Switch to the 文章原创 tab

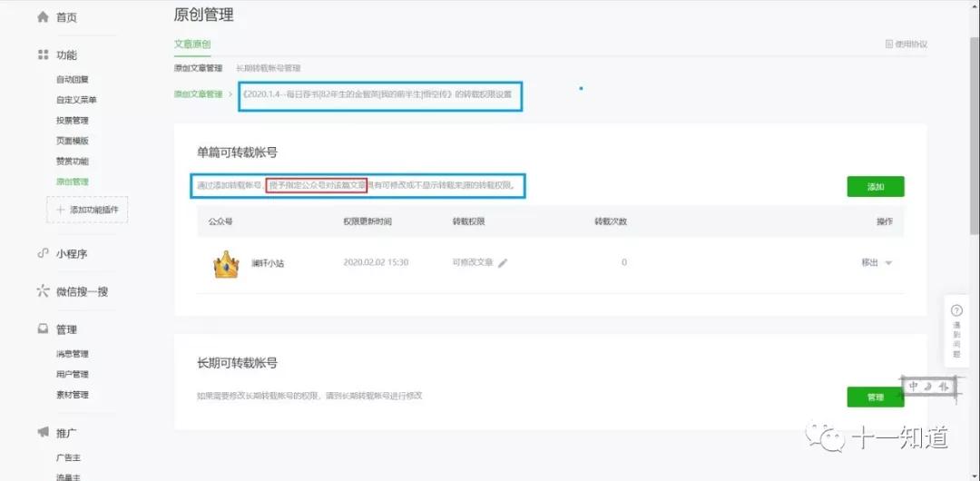click(x=192, y=44)
